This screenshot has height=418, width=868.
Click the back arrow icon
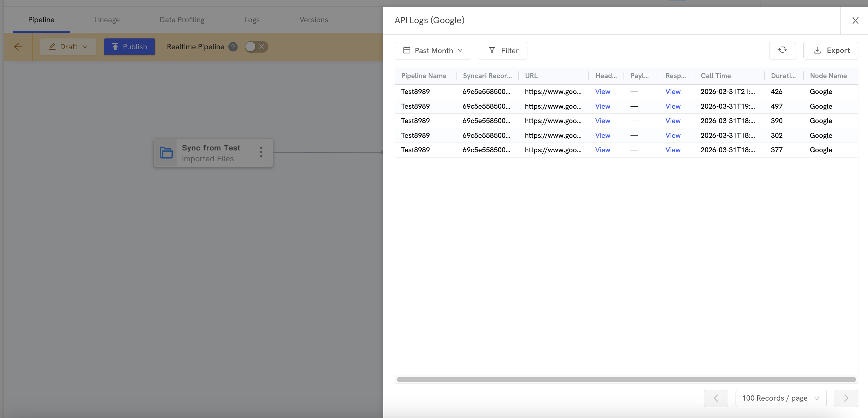click(x=18, y=47)
